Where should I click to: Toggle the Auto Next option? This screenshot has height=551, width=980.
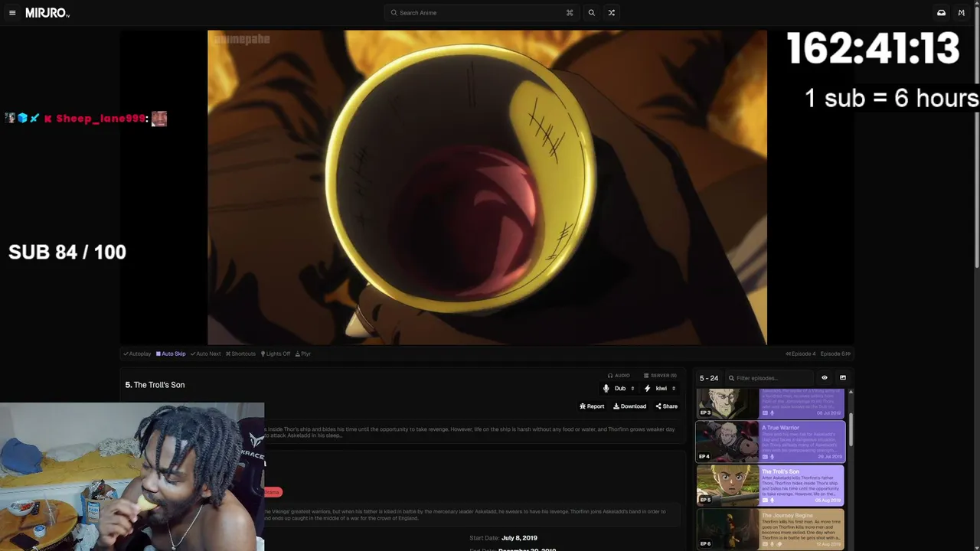coord(205,354)
